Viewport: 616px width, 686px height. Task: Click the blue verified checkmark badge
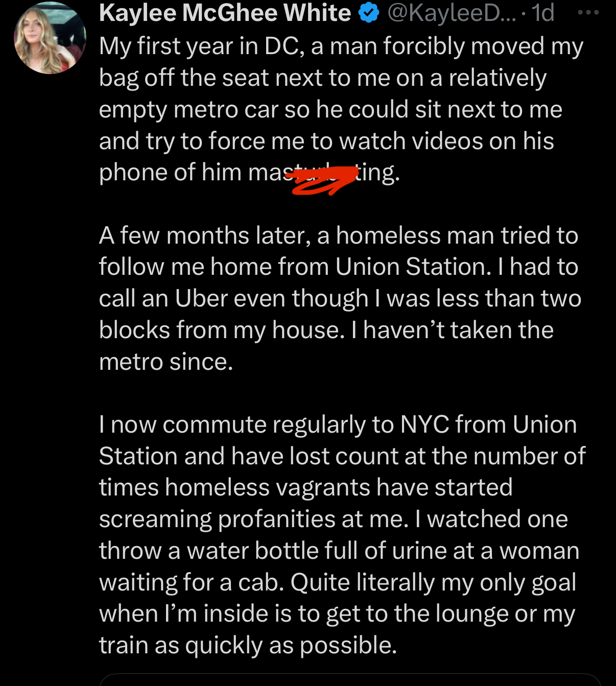(369, 13)
